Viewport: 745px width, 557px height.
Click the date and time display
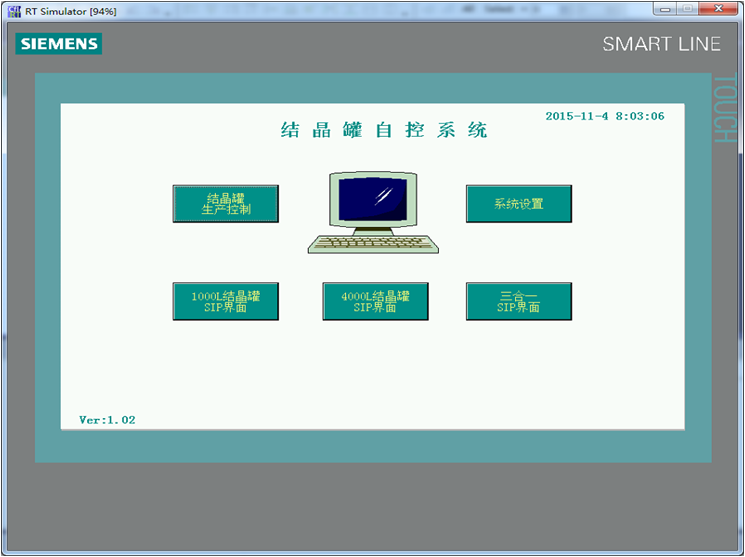(x=604, y=116)
